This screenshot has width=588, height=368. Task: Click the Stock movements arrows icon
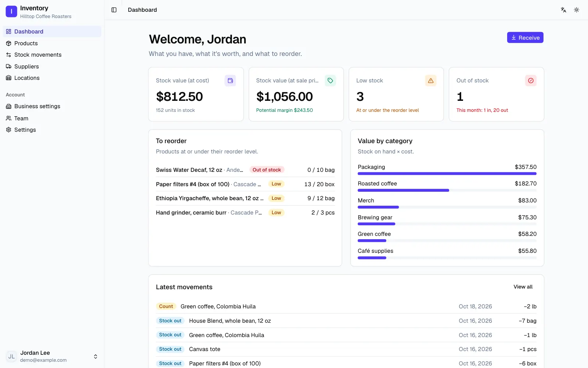click(9, 55)
